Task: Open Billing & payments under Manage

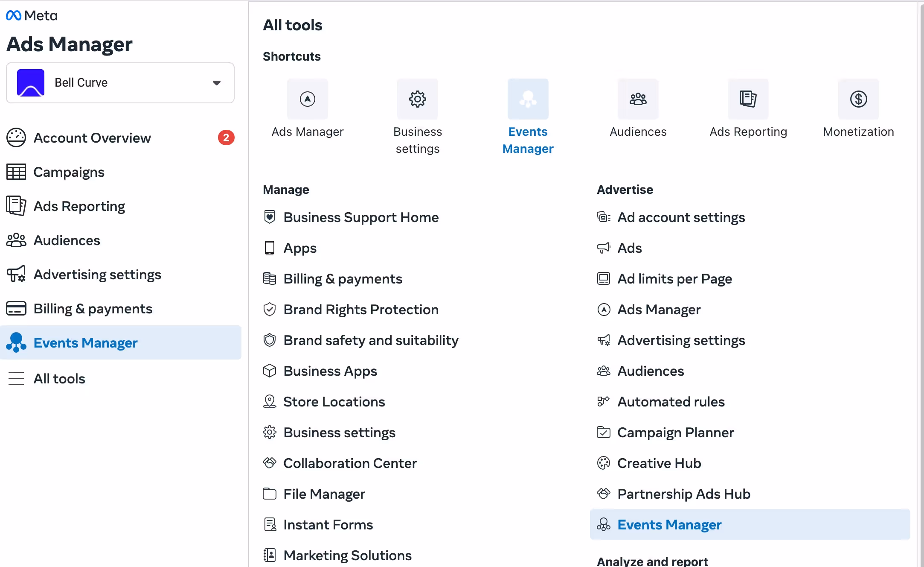Action: [x=343, y=279]
